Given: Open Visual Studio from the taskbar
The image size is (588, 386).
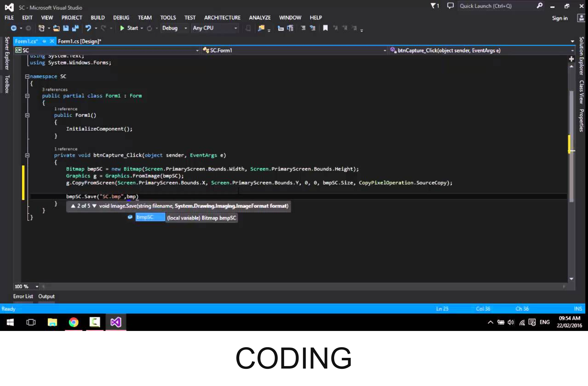Looking at the screenshot, I should coord(116,322).
